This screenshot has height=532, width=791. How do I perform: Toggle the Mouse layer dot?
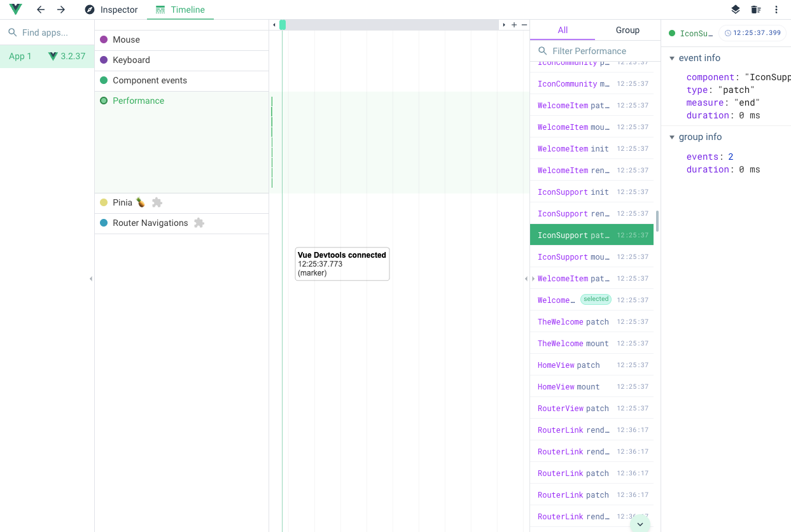104,39
